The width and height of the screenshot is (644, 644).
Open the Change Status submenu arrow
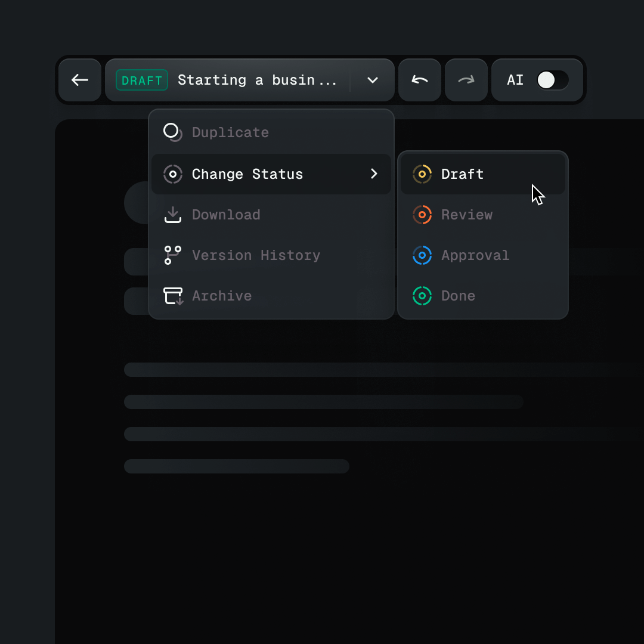[x=374, y=174]
